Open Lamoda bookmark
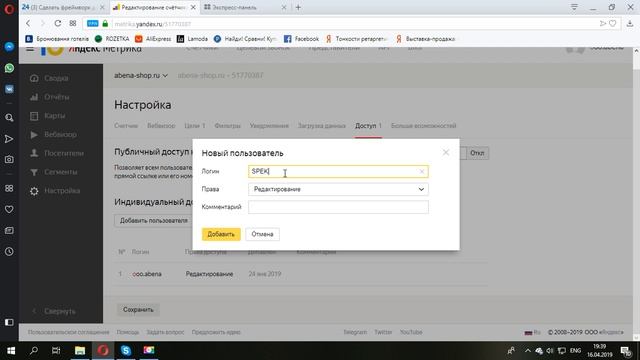640x360 pixels. click(x=192, y=39)
